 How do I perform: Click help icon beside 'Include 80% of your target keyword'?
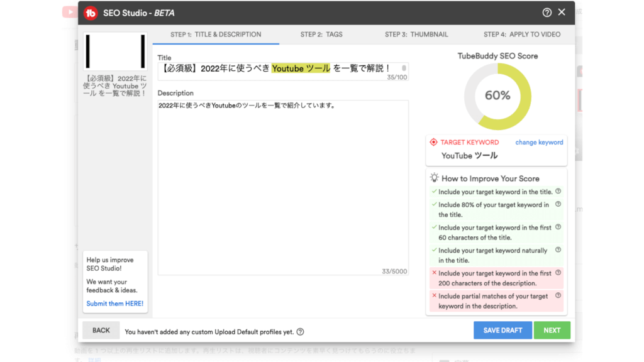pyautogui.click(x=558, y=204)
